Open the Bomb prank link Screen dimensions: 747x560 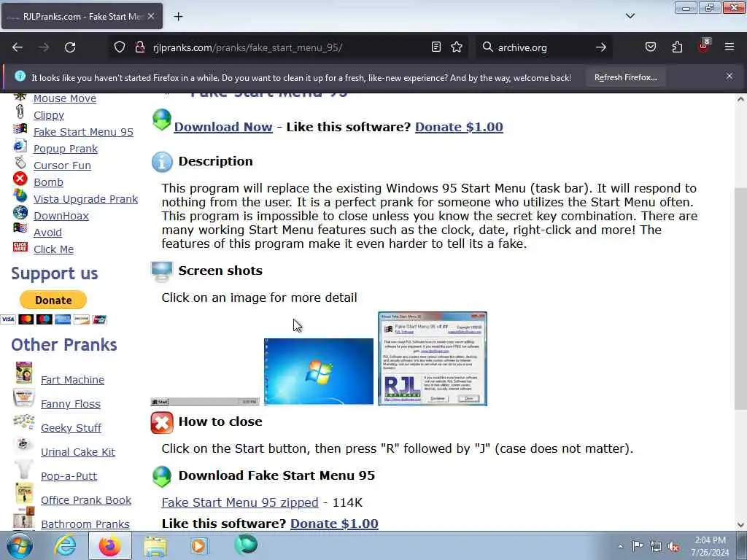48,182
